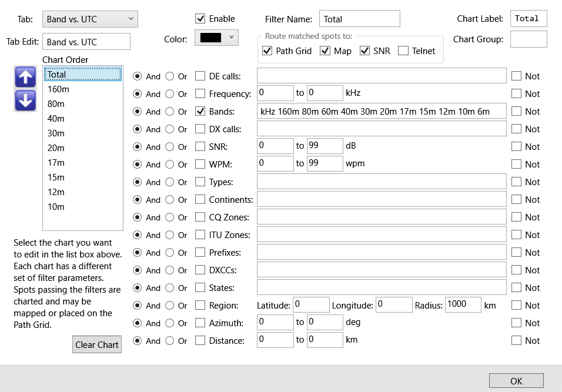562x392 pixels.
Task: Select Or for the SNR row
Action: 169,147
